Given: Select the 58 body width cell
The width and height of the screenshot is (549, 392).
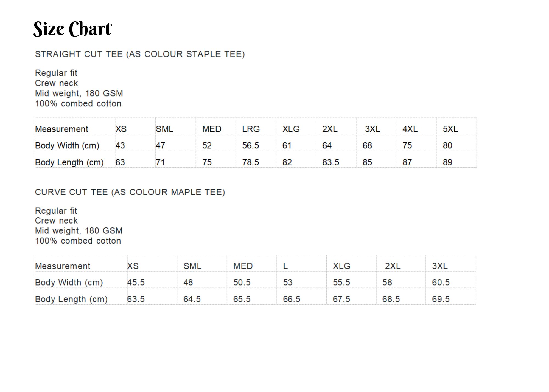Looking at the screenshot, I should 387,282.
